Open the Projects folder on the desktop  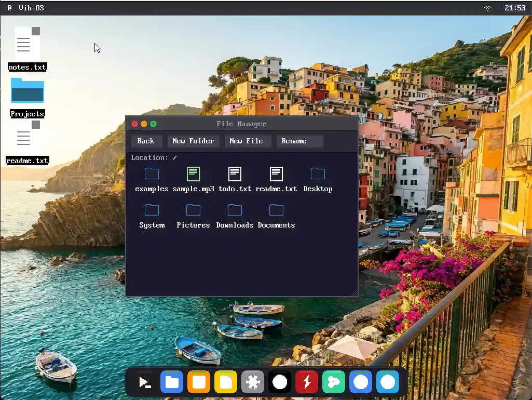coord(27,90)
